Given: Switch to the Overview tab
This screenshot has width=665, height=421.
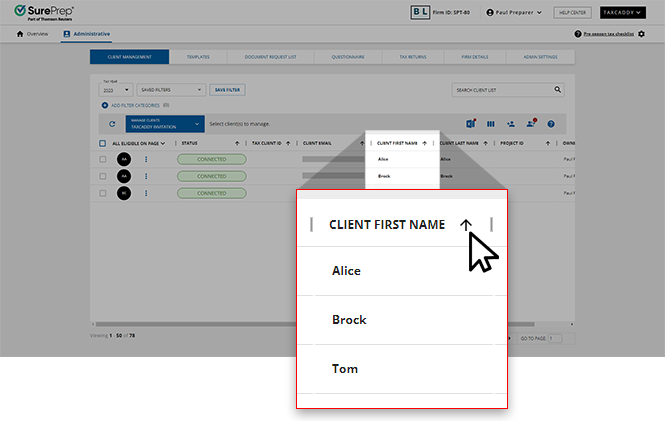Looking at the screenshot, I should click(32, 34).
